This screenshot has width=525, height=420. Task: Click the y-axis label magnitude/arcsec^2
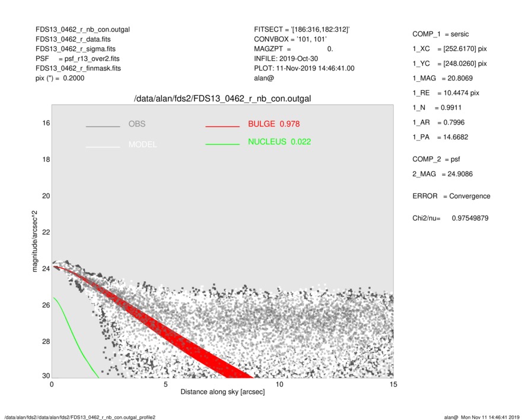(x=35, y=241)
